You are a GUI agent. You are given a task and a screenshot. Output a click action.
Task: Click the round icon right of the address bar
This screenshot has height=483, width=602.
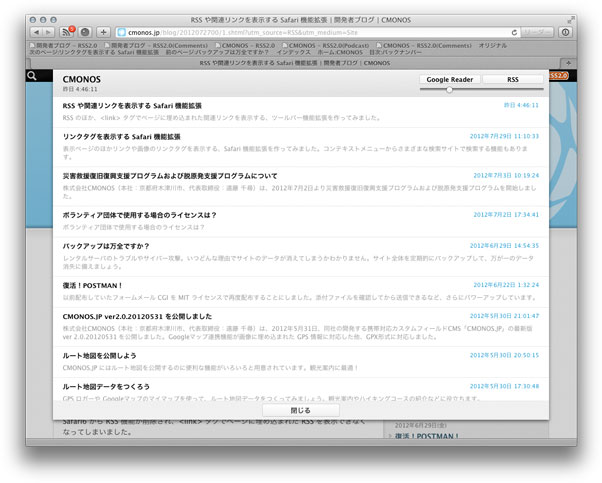tap(566, 32)
